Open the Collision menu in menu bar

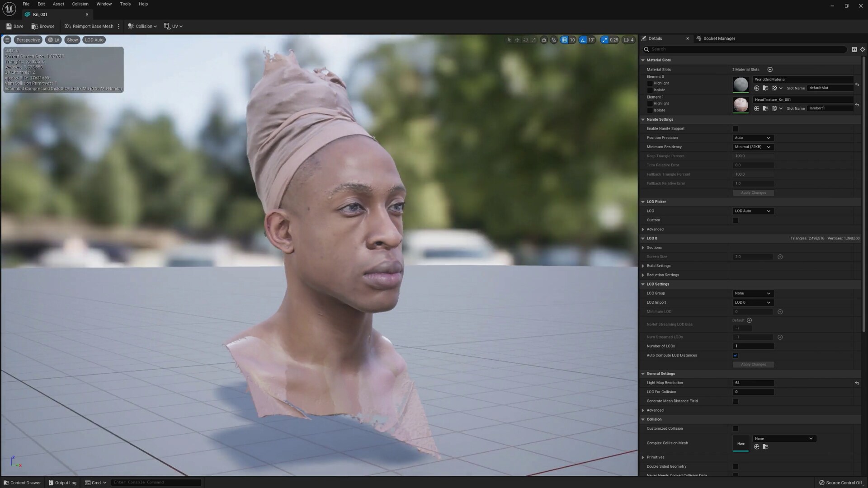tap(80, 4)
